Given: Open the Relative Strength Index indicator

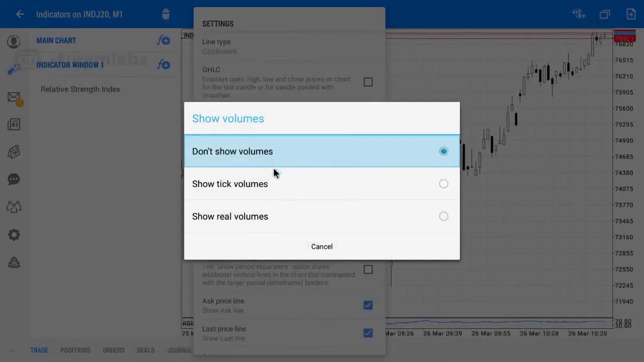Looking at the screenshot, I should point(80,89).
